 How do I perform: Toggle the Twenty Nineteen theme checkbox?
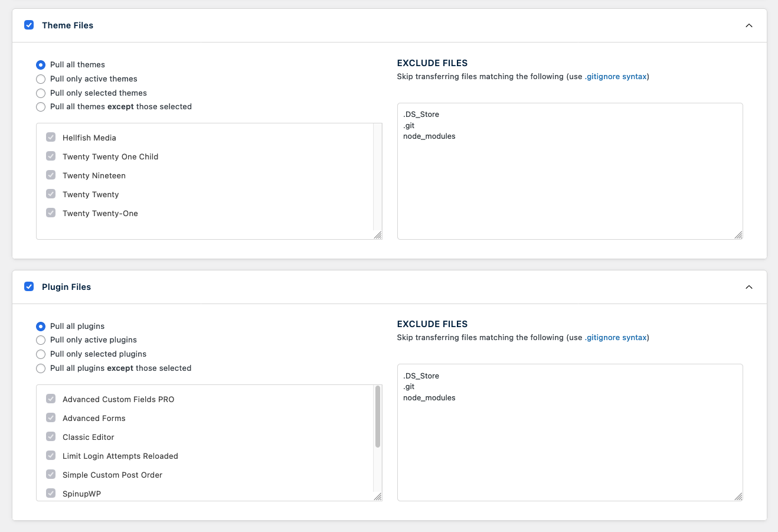51,175
